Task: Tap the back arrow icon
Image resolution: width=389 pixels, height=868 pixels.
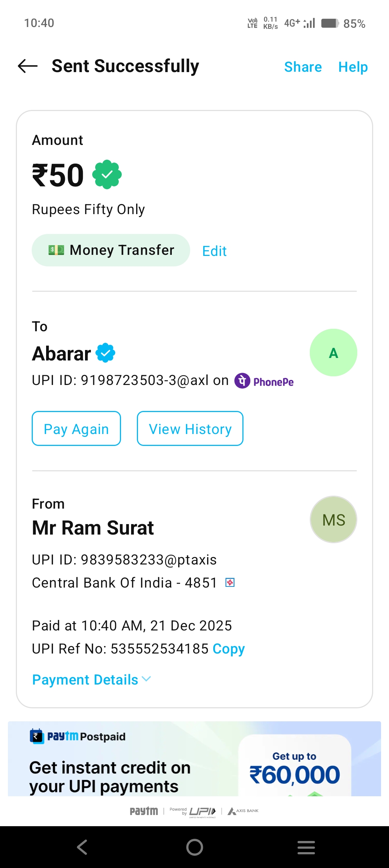Action: [28, 66]
